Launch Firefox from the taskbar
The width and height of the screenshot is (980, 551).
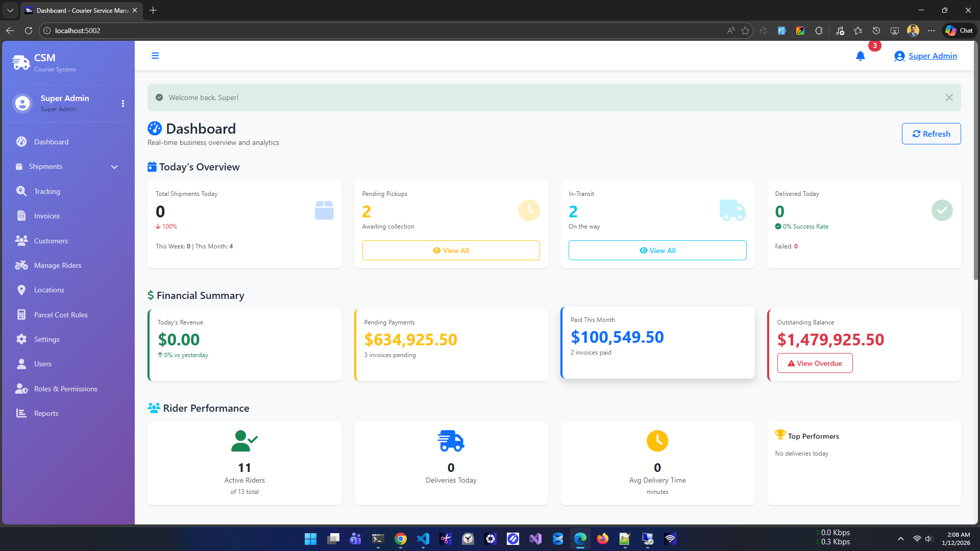pyautogui.click(x=603, y=538)
